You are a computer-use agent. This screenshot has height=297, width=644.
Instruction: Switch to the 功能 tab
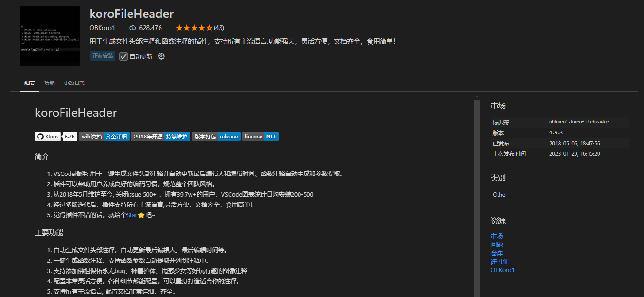point(49,83)
